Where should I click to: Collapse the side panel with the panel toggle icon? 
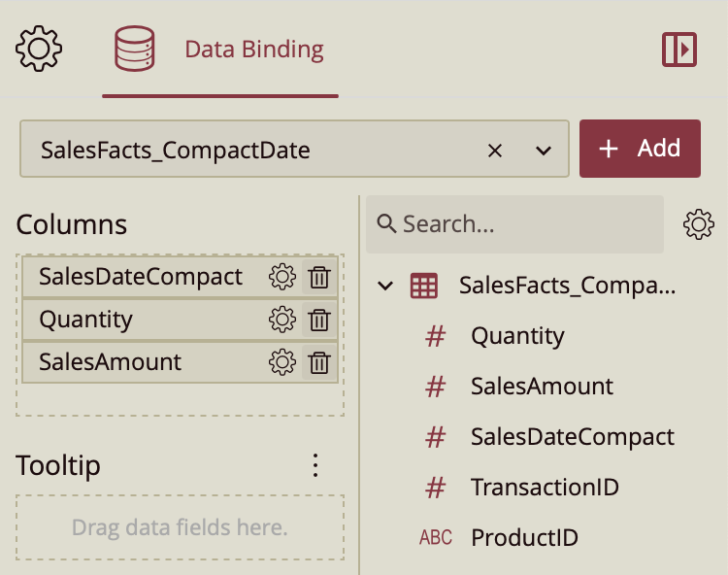tap(679, 50)
